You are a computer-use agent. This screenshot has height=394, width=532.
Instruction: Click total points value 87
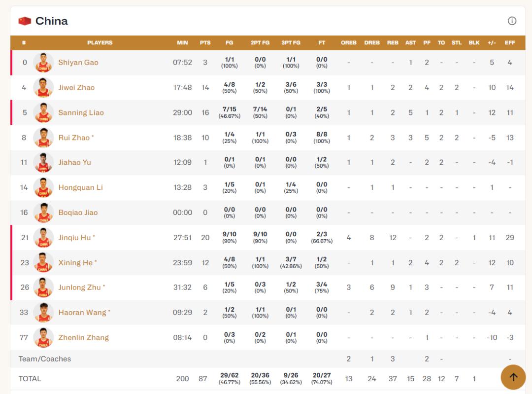[x=203, y=379]
